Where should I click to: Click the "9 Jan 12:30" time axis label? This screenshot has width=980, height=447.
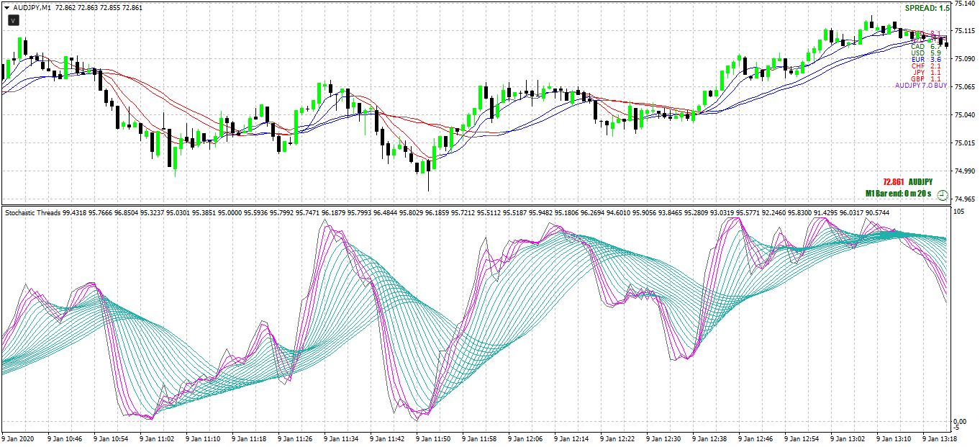click(x=664, y=438)
